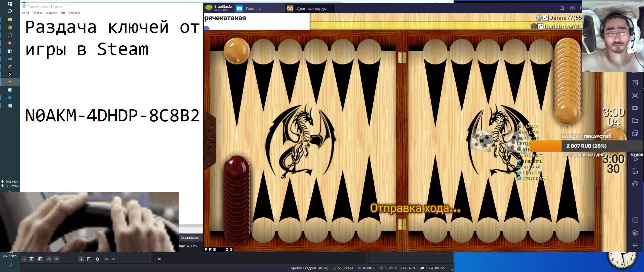Image resolution: width=644 pixels, height=272 pixels.
Task: Click the Остановить button in OBS
Action: 190,237
